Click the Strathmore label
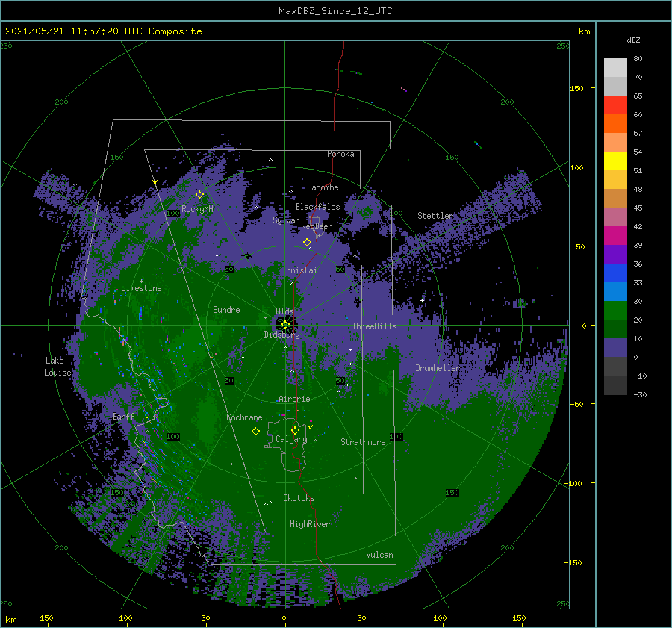Screen dimensions: 672x628 [x=363, y=442]
